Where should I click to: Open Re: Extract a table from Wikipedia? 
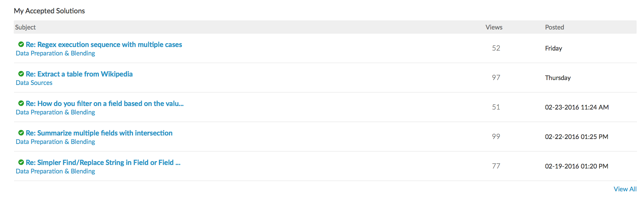[x=79, y=74]
